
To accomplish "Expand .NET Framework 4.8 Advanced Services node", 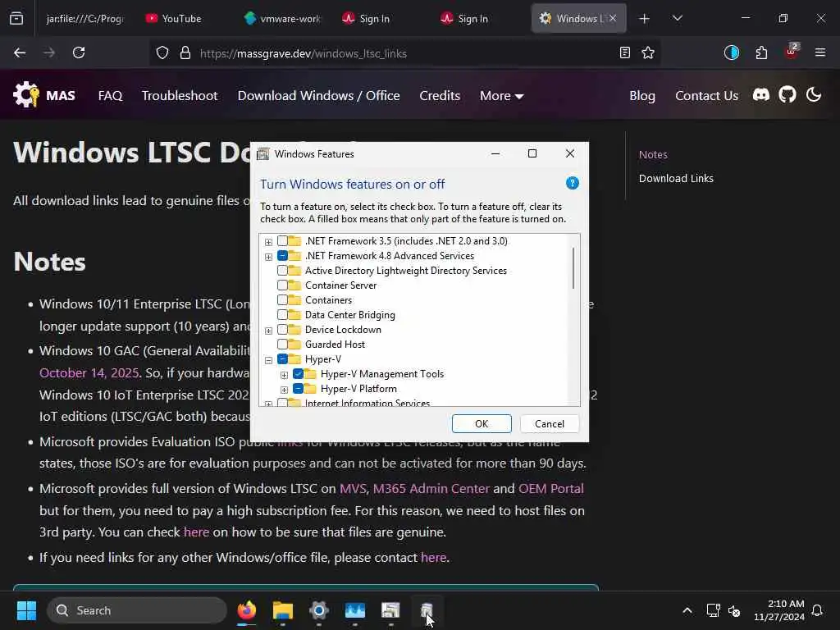I will 268,257.
